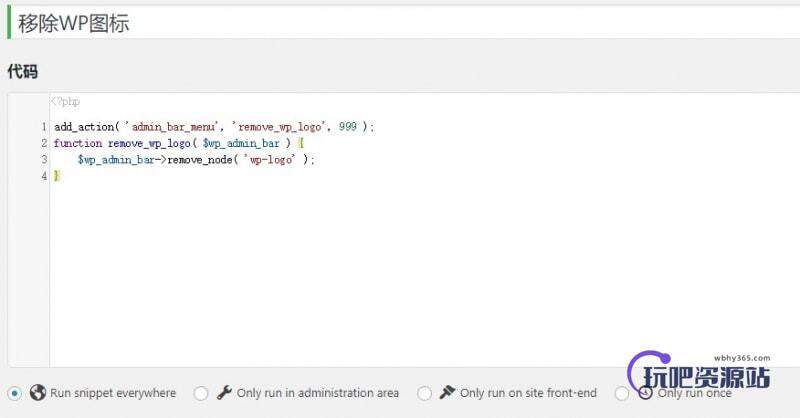Click the clock icon for Only run once
Viewport: 800px width, 418px height.
(x=645, y=392)
